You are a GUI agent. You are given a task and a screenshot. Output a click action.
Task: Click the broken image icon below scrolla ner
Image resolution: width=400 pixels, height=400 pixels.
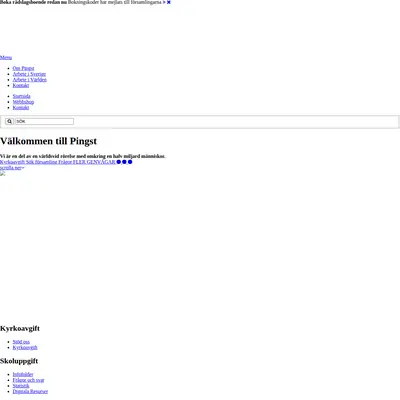[x=3, y=173]
